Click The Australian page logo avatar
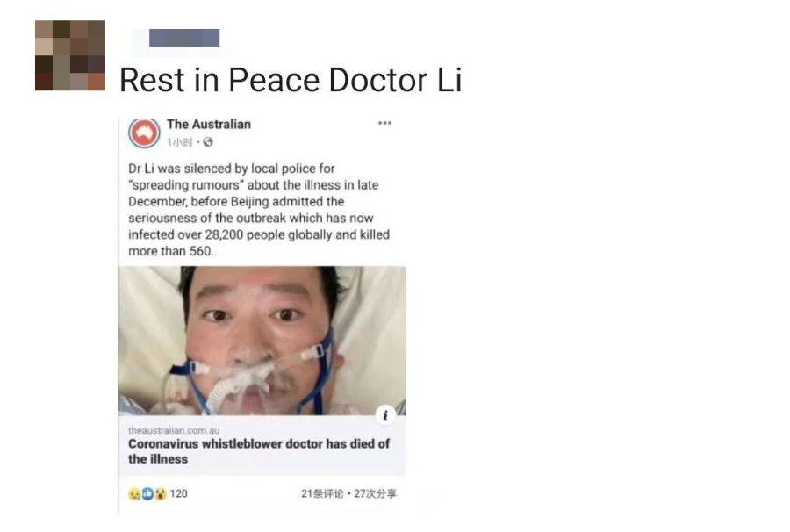This screenshot has height=532, width=790. click(x=144, y=133)
